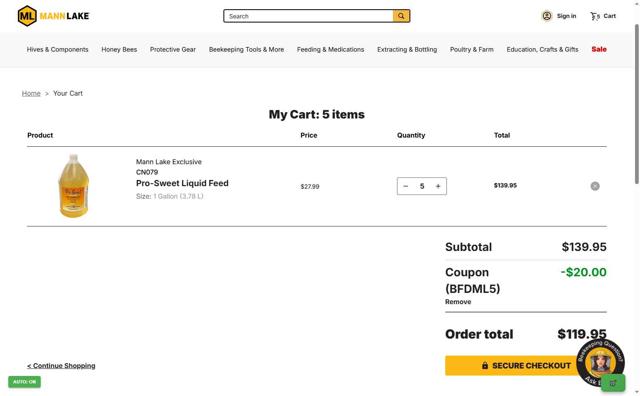Click the item total $139.95
Image resolution: width=640 pixels, height=396 pixels.
[x=505, y=185]
